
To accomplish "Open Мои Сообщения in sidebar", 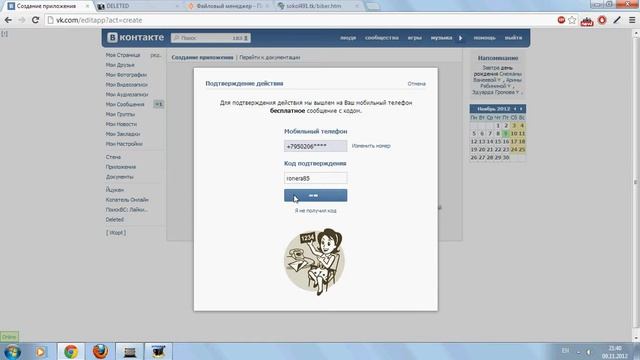I will 125,104.
